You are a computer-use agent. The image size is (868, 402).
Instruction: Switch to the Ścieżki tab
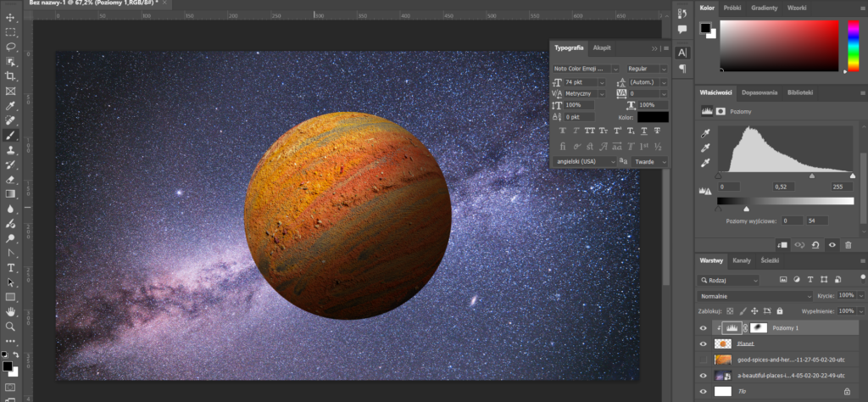[770, 260]
